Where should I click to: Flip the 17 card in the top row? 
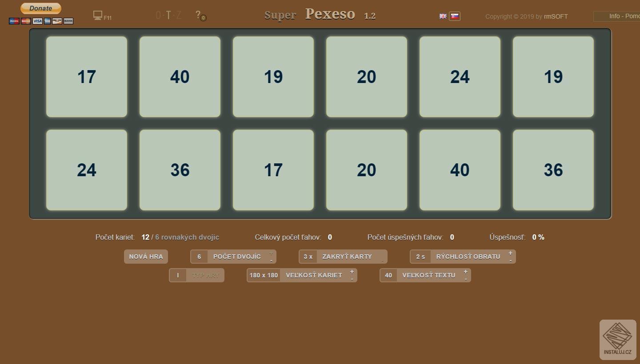pyautogui.click(x=87, y=77)
